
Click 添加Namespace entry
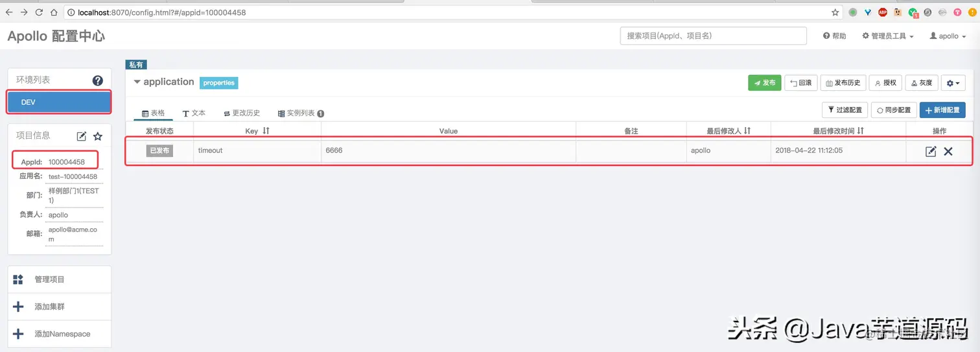point(60,334)
